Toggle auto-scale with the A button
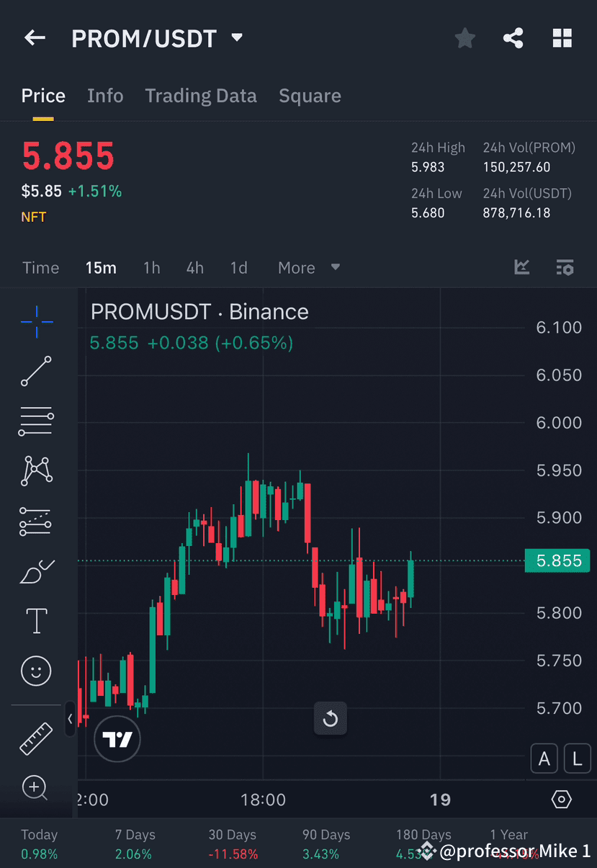The width and height of the screenshot is (597, 868). tap(544, 758)
